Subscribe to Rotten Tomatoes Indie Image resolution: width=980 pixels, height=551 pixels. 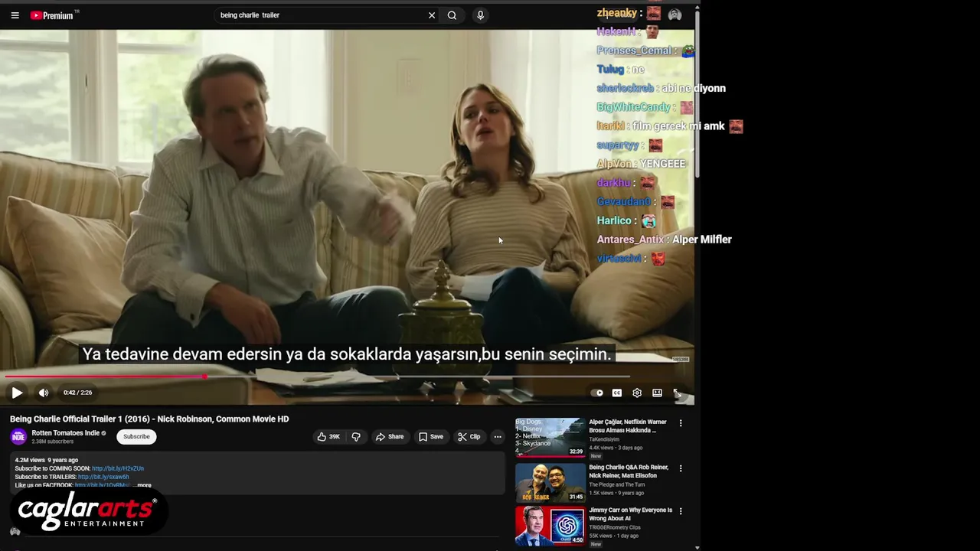[136, 436]
